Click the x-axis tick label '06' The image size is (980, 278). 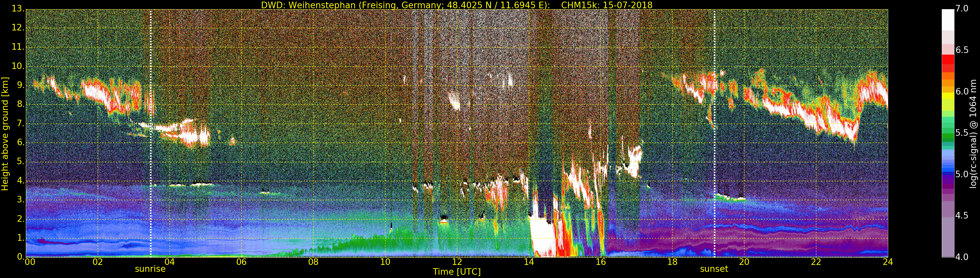(x=241, y=262)
